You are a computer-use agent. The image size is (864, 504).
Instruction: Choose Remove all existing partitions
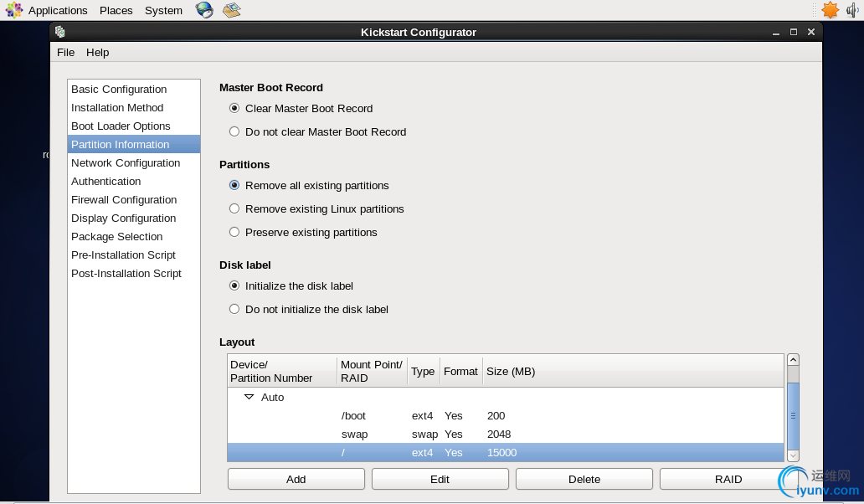[x=234, y=186]
